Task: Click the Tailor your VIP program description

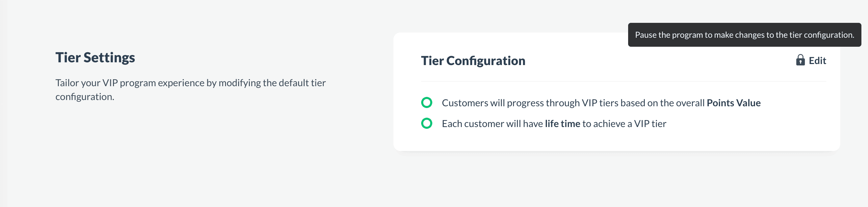Action: pyautogui.click(x=190, y=83)
